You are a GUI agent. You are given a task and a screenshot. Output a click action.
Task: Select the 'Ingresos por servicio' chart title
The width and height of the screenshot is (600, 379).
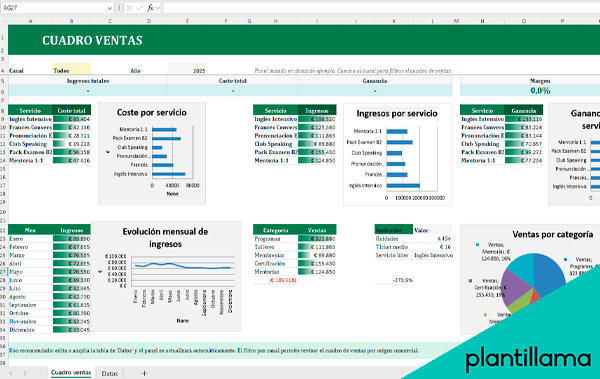click(x=397, y=113)
